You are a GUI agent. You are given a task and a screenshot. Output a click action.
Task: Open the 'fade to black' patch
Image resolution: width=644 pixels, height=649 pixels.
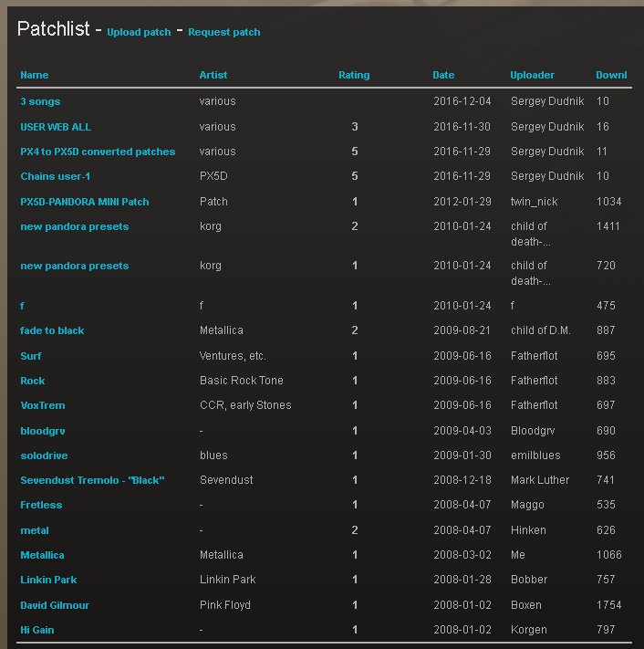pyautogui.click(x=52, y=330)
